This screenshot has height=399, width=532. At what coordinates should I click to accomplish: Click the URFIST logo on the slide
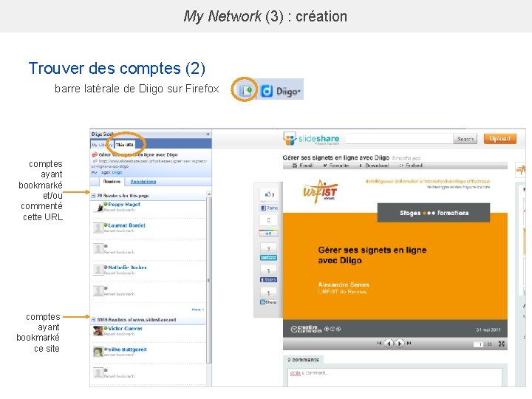click(x=320, y=192)
